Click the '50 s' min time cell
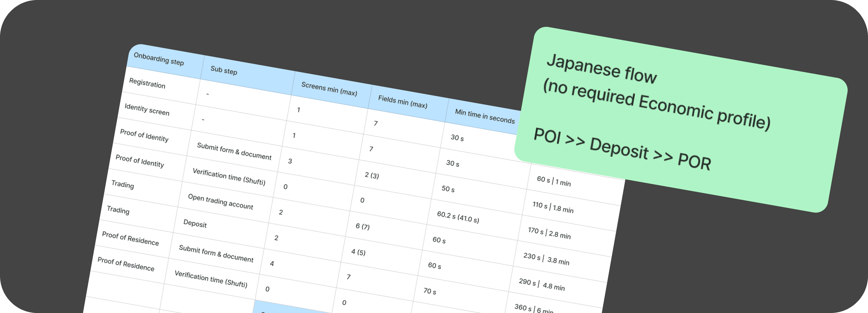The image size is (868, 313). [448, 189]
